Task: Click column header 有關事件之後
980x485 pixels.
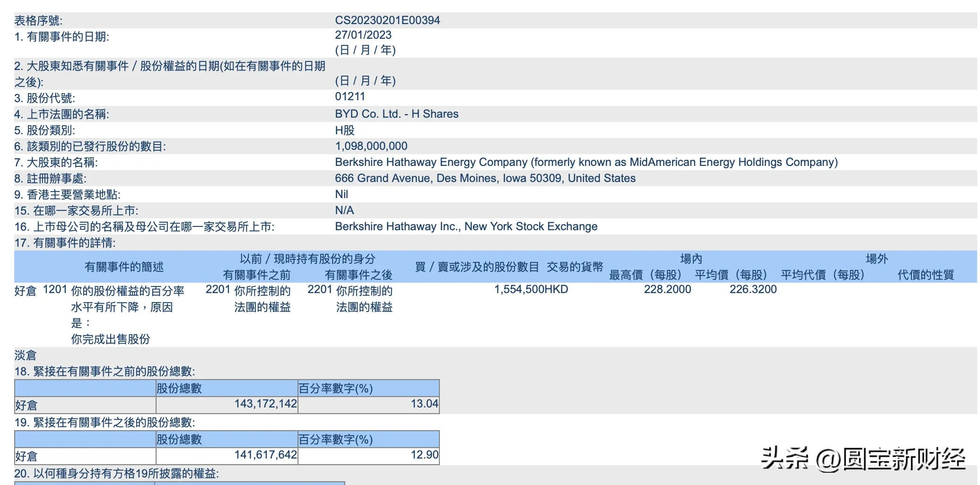Action: click(359, 275)
